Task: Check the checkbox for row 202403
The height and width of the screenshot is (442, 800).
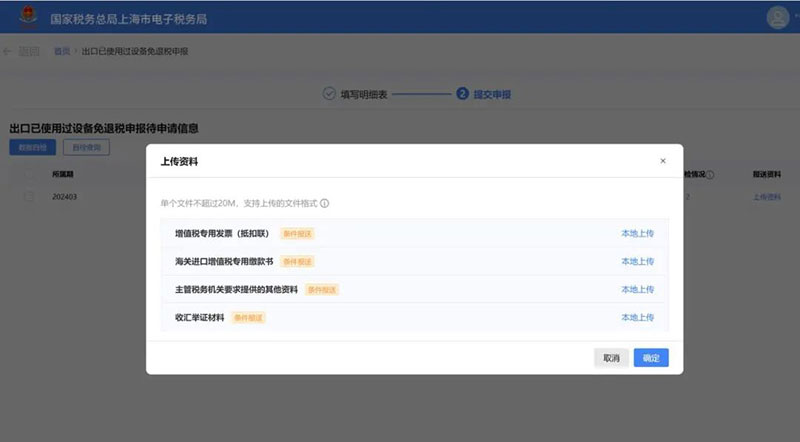Action: click(29, 197)
